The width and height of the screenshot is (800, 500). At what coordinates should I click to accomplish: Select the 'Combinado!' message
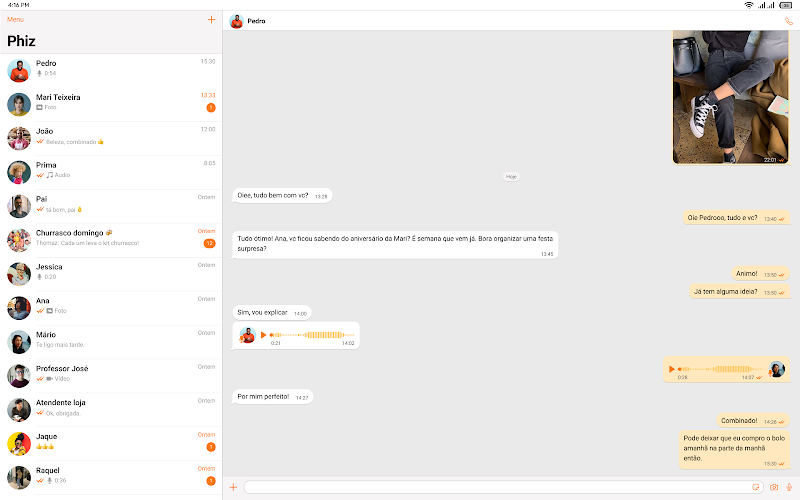[753, 421]
